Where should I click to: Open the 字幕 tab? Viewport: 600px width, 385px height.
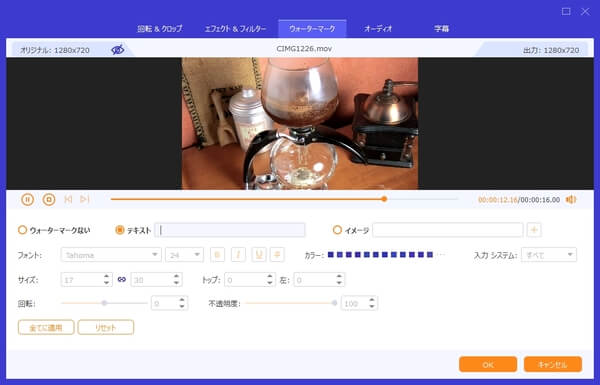coord(441,29)
